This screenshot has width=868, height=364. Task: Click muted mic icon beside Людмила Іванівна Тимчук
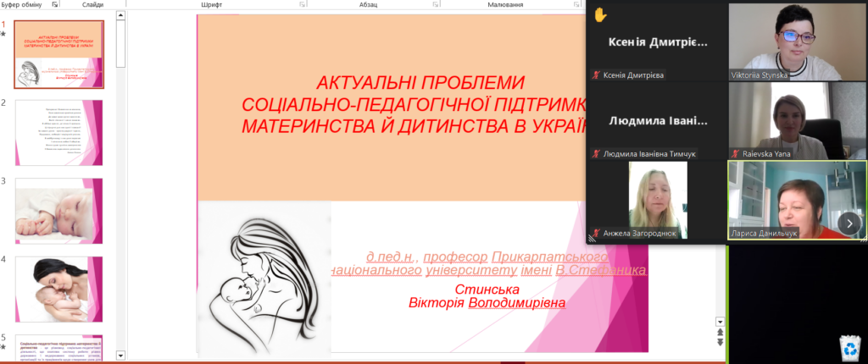click(x=598, y=153)
